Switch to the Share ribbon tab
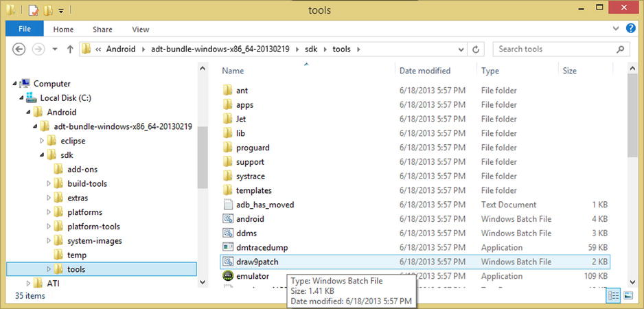This screenshot has width=644, height=309. 102,29
